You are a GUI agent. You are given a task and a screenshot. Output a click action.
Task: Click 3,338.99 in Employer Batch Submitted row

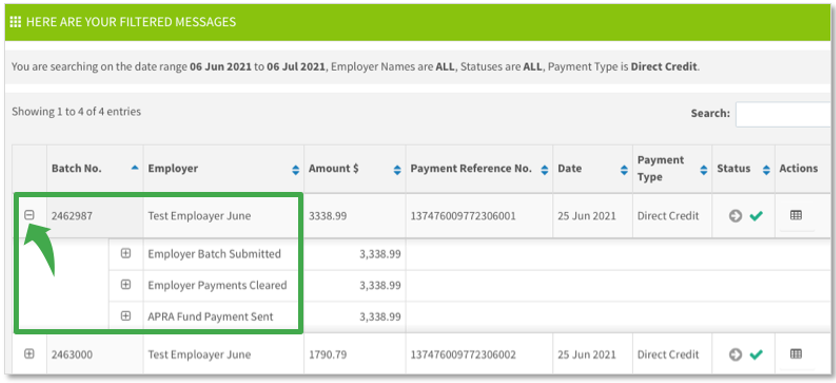pyautogui.click(x=380, y=254)
